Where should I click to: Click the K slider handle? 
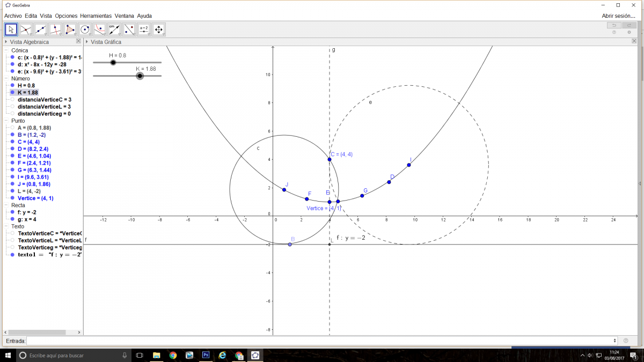(140, 76)
